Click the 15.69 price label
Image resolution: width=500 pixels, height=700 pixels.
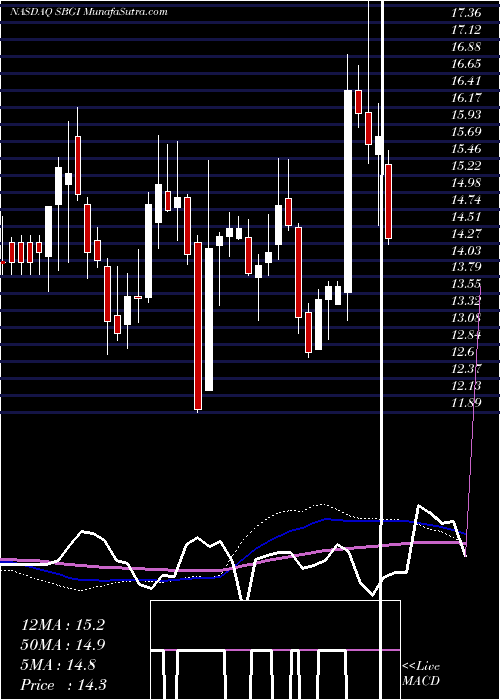tap(466, 131)
